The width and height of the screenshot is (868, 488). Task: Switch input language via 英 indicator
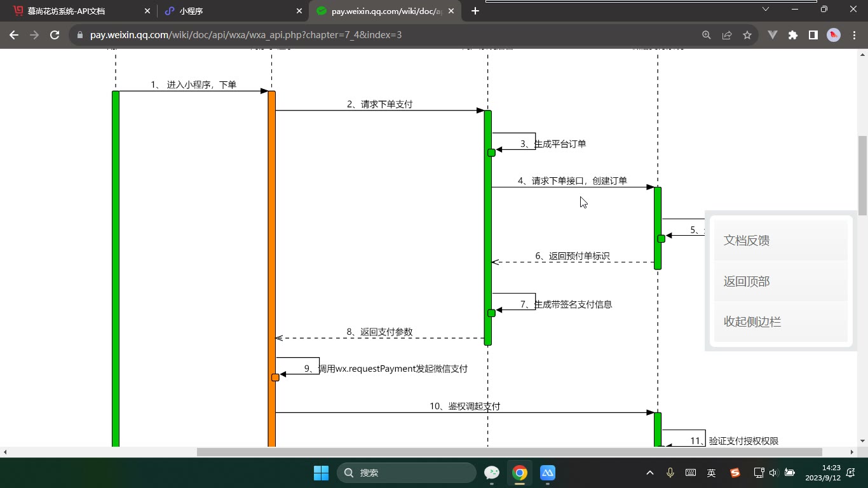[712, 473]
